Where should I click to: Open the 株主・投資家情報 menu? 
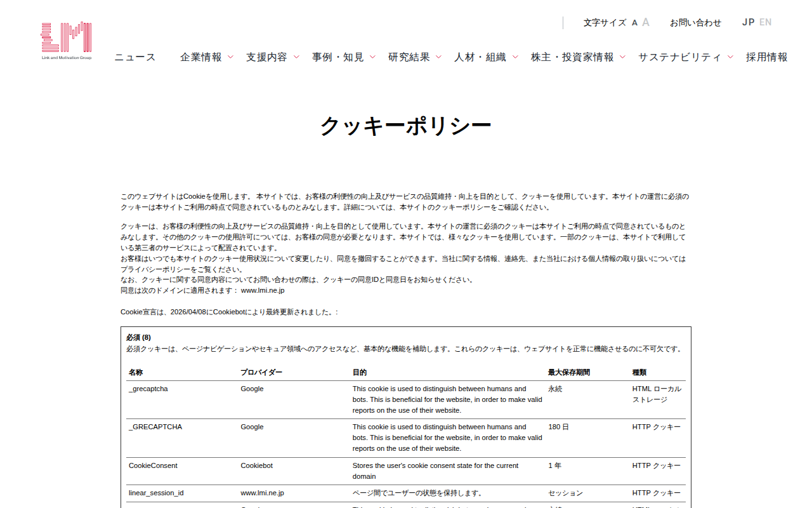pos(572,57)
